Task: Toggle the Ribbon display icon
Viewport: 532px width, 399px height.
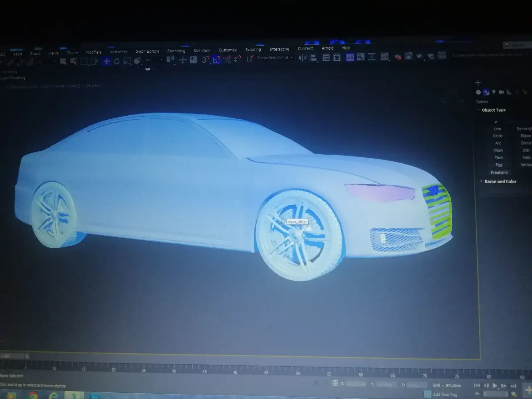Action: click(x=350, y=57)
